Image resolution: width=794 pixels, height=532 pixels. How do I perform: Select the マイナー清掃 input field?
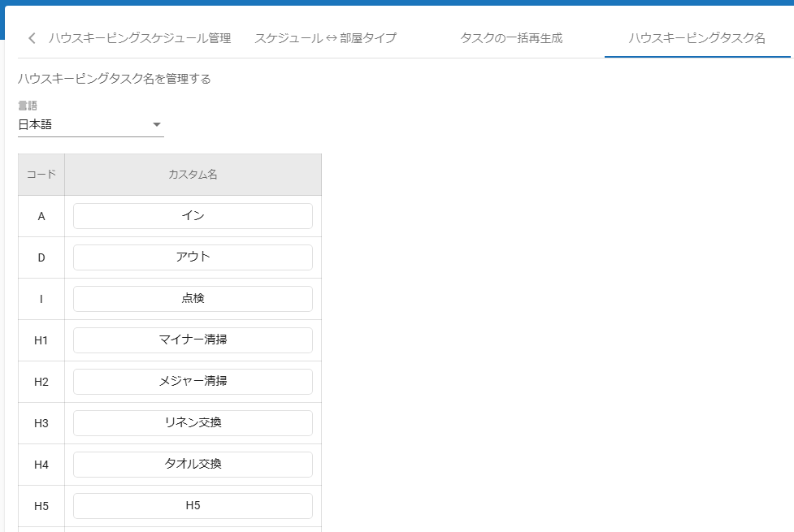tap(193, 340)
